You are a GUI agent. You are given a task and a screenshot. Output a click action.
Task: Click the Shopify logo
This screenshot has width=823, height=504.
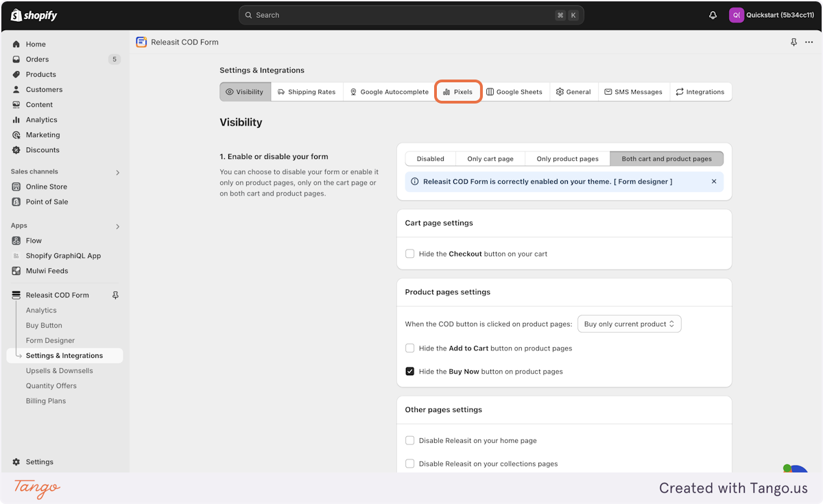pyautogui.click(x=34, y=15)
